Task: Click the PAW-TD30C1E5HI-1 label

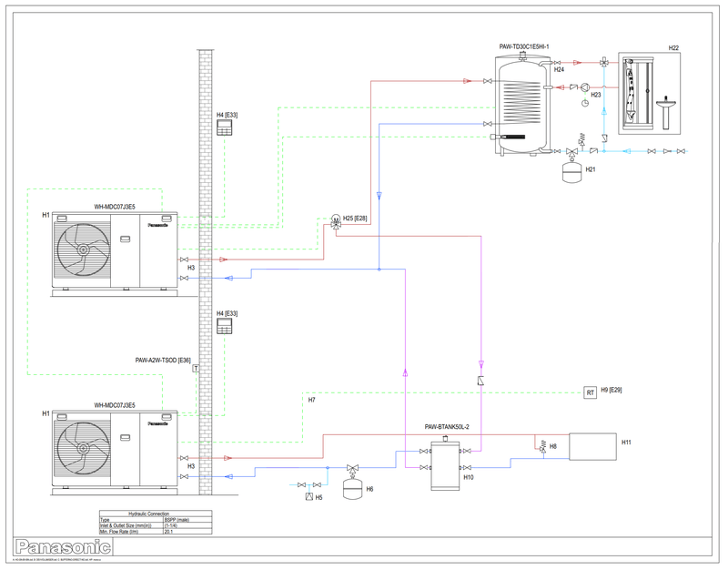Action: pyautogui.click(x=524, y=46)
